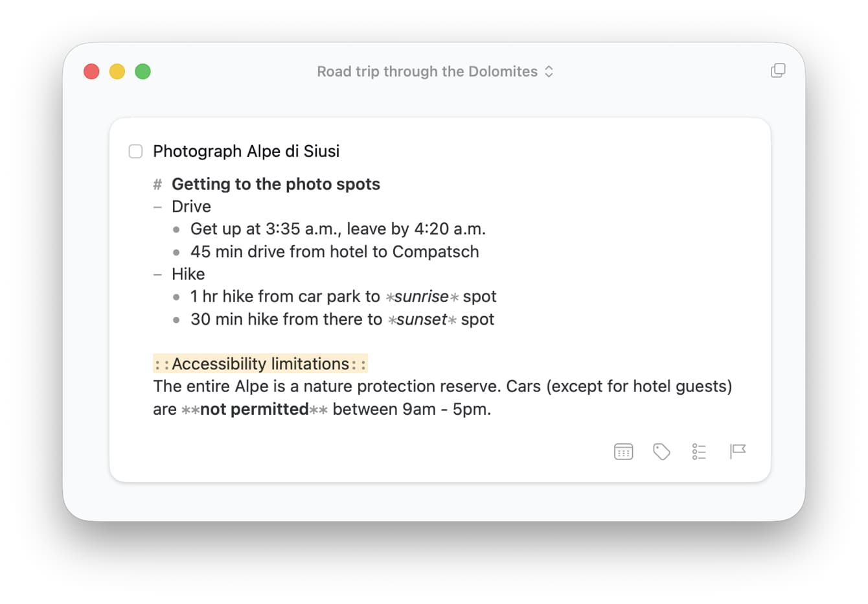
Task: Select the highlighted 'Accessibility limitations' tag
Action: pos(260,364)
